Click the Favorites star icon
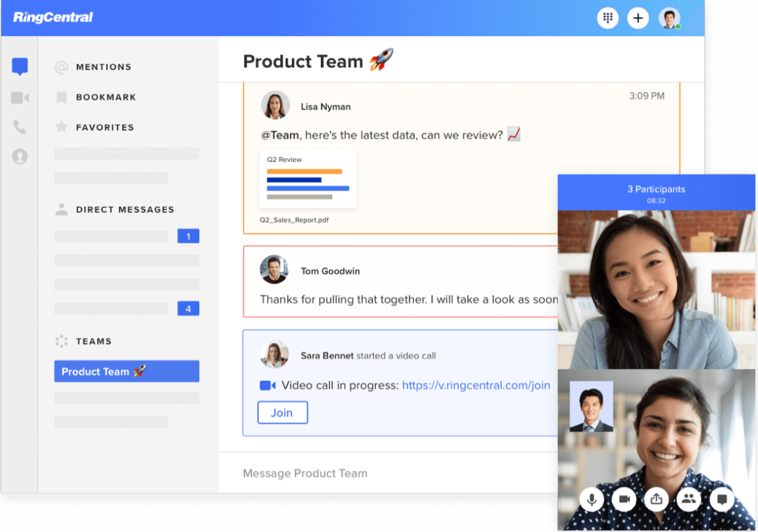 [61, 127]
